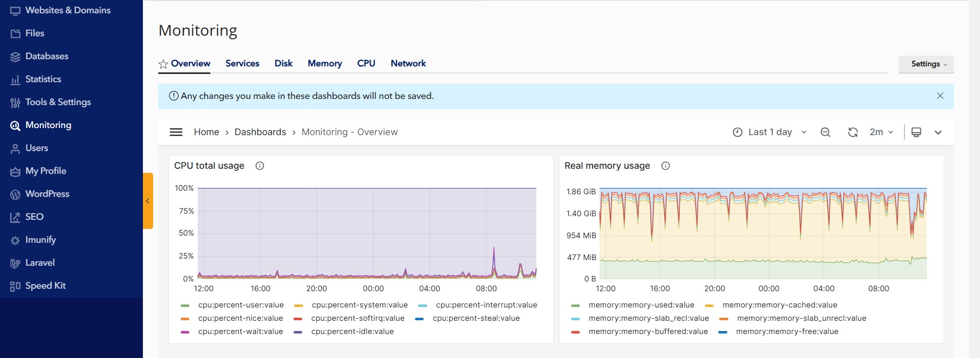Refresh the dashboard with refresh icon

(853, 132)
